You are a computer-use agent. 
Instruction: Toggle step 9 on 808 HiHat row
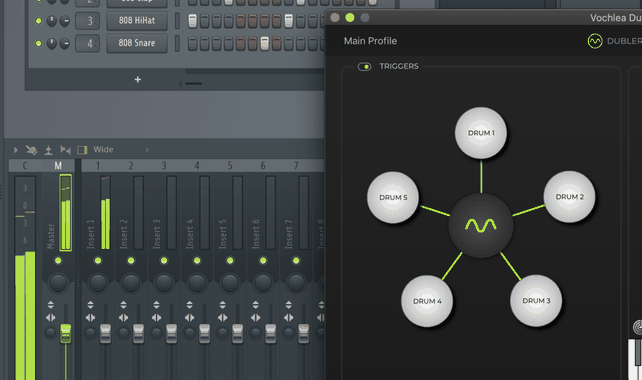point(289,21)
